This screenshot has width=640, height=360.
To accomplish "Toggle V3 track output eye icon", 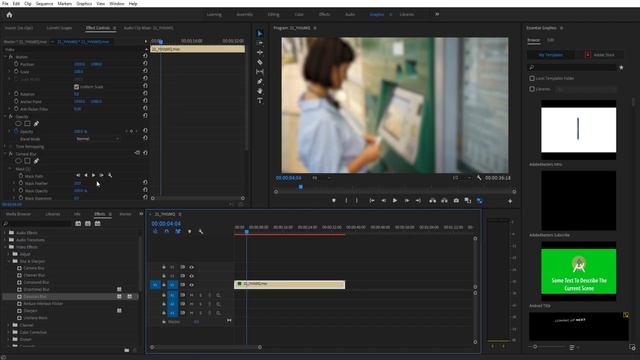I will coord(191,267).
